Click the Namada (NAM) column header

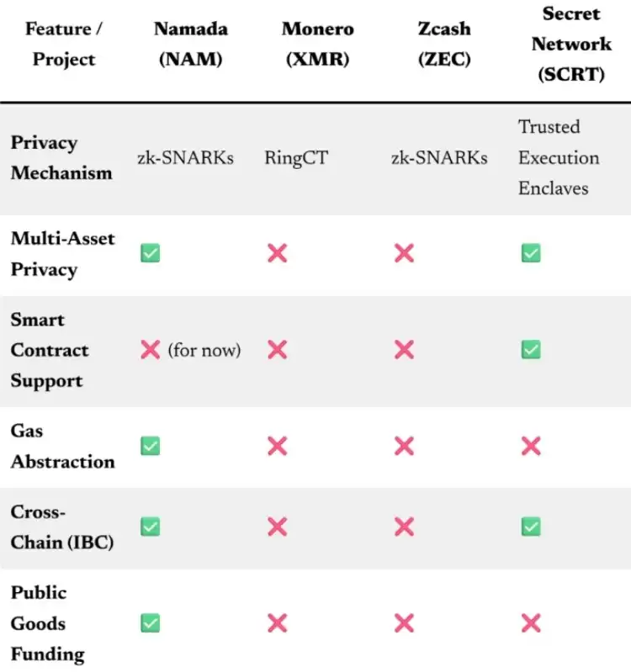pyautogui.click(x=191, y=44)
